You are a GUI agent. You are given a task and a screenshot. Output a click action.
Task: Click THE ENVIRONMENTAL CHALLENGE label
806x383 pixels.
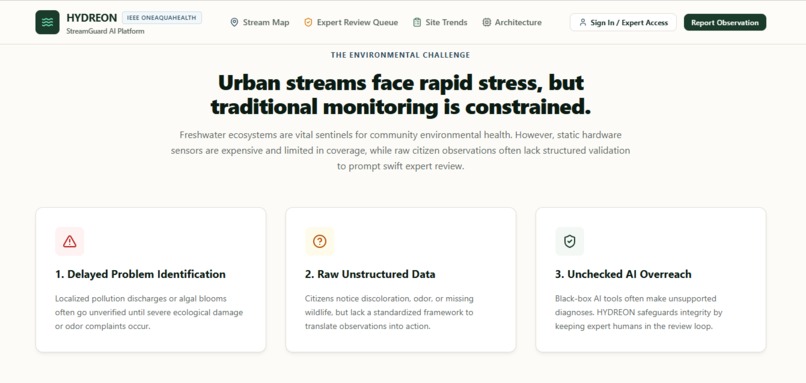(400, 55)
